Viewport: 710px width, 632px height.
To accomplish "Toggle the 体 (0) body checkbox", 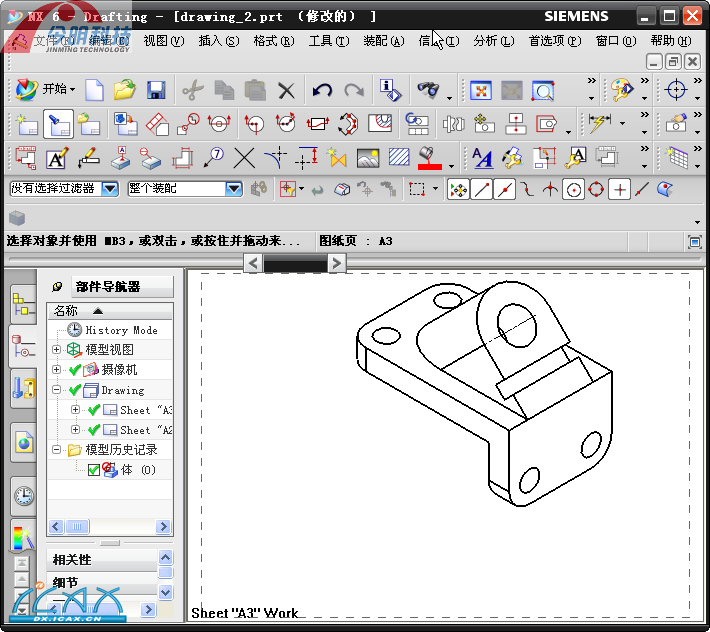I will pyautogui.click(x=94, y=470).
